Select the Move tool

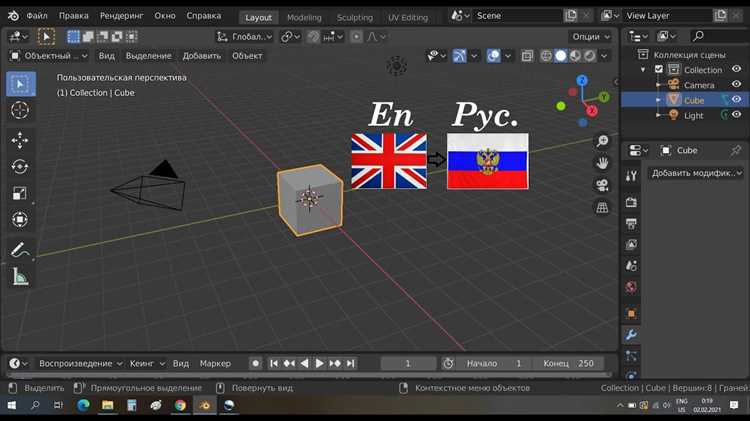[x=20, y=140]
